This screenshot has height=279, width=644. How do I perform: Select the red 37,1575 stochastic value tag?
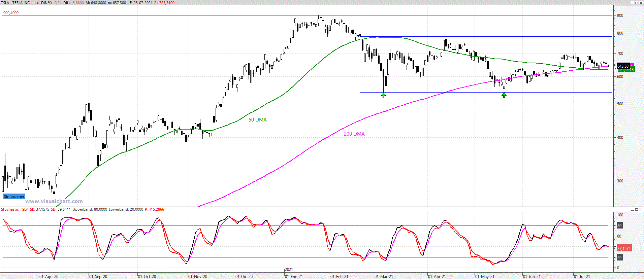click(x=624, y=248)
